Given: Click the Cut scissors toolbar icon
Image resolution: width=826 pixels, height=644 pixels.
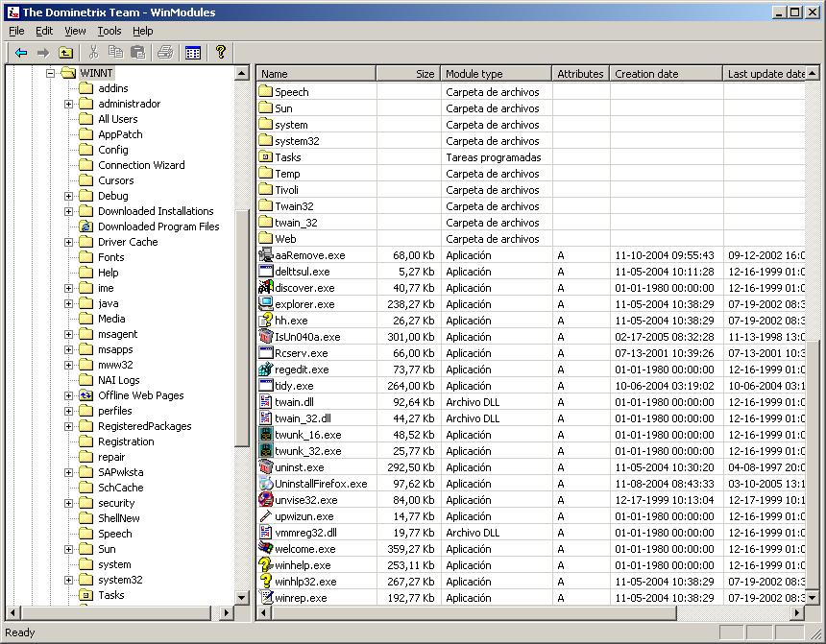Looking at the screenshot, I should 94,52.
